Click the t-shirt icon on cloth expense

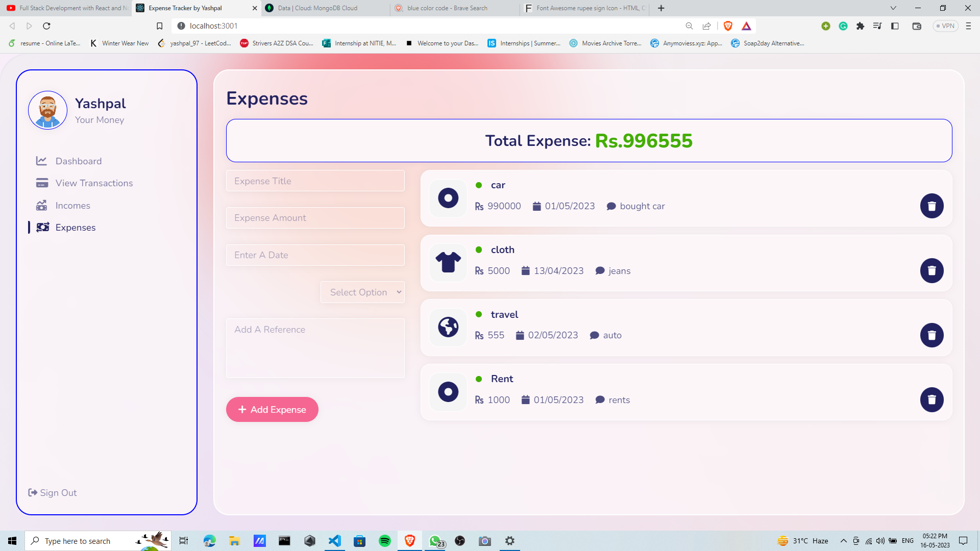coord(448,263)
